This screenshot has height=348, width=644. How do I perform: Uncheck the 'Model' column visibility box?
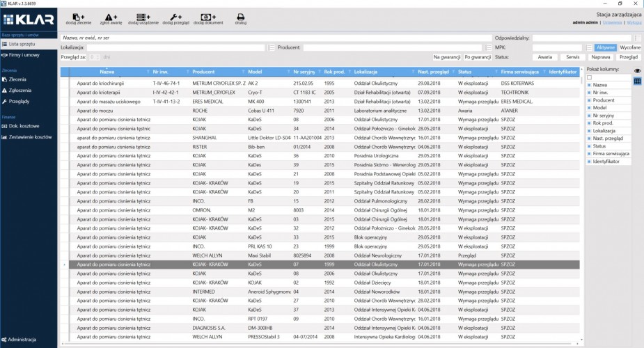pos(589,108)
